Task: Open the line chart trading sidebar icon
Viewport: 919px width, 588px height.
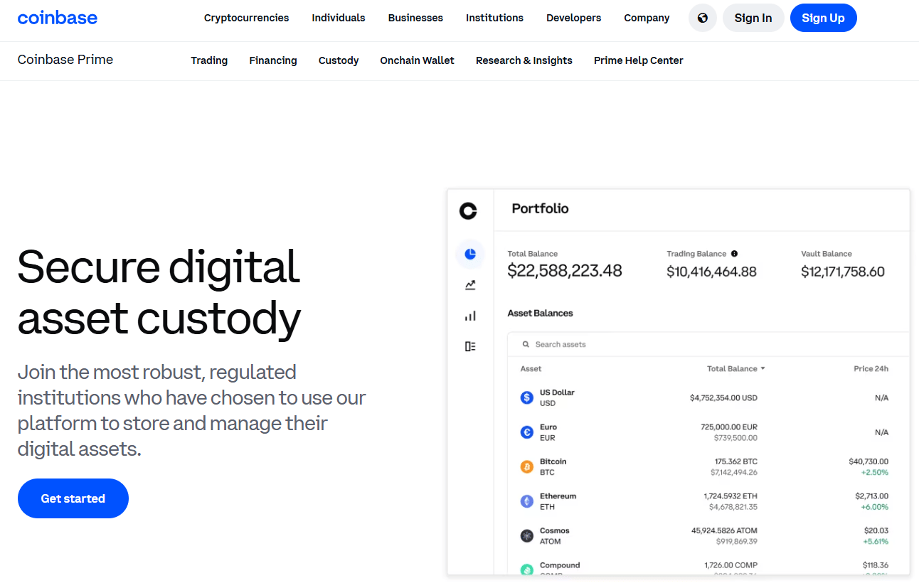Action: pyautogui.click(x=470, y=285)
